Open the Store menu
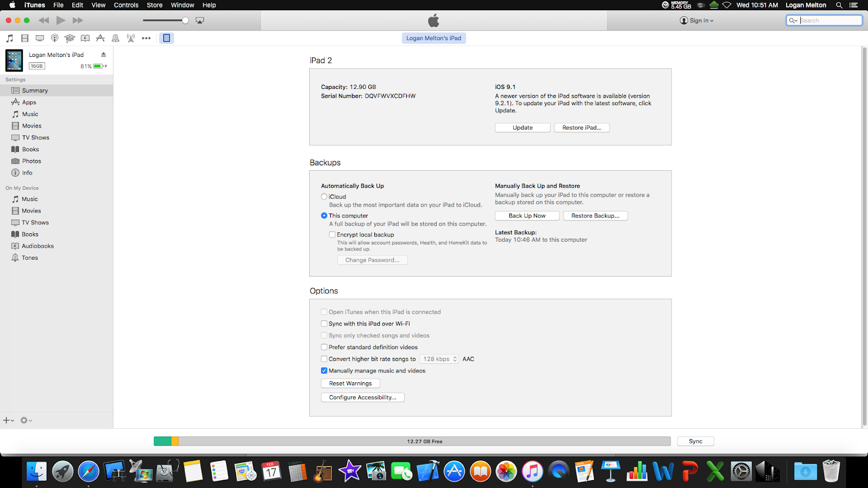The image size is (868, 488). [x=155, y=5]
